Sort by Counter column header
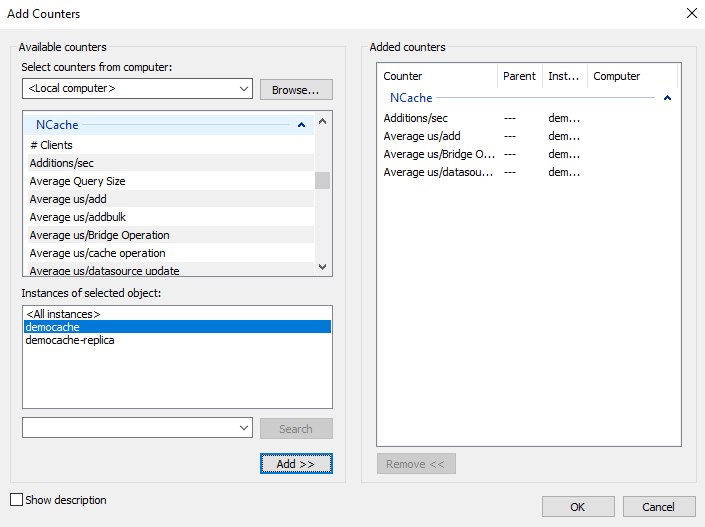 (x=437, y=76)
